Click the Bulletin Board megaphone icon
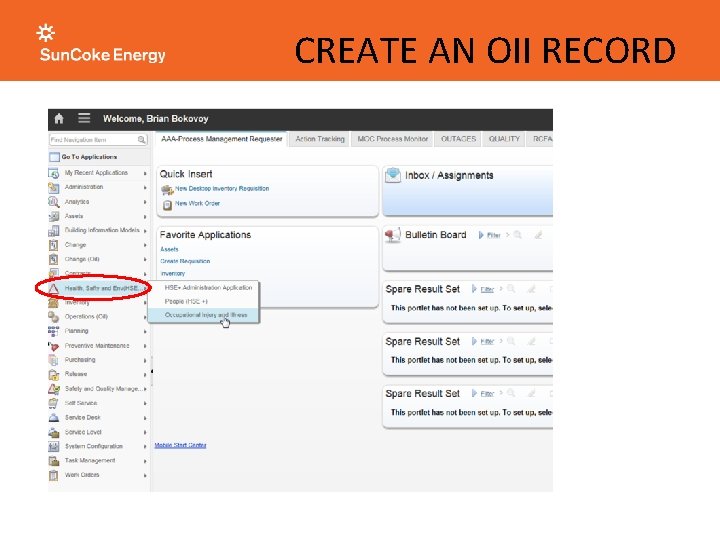Viewport: 720px width, 540px height. point(393,235)
